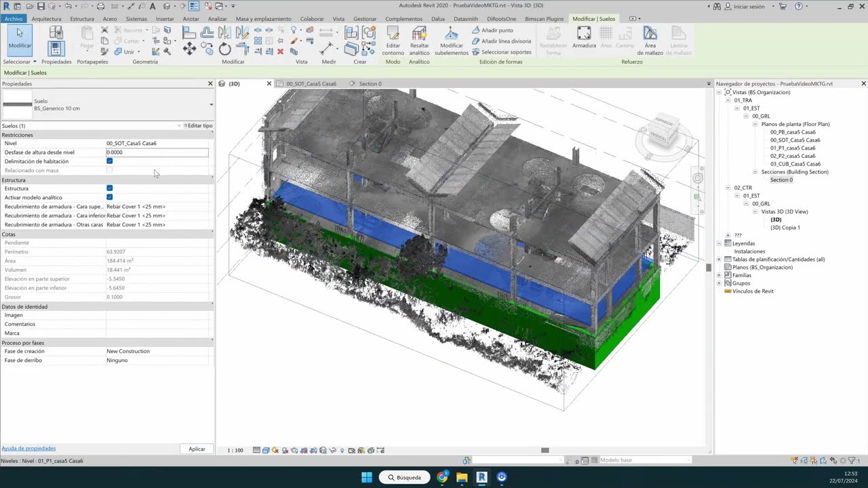Click the red Delete X icon
Image resolution: width=868 pixels, height=488 pixels.
pos(281,52)
